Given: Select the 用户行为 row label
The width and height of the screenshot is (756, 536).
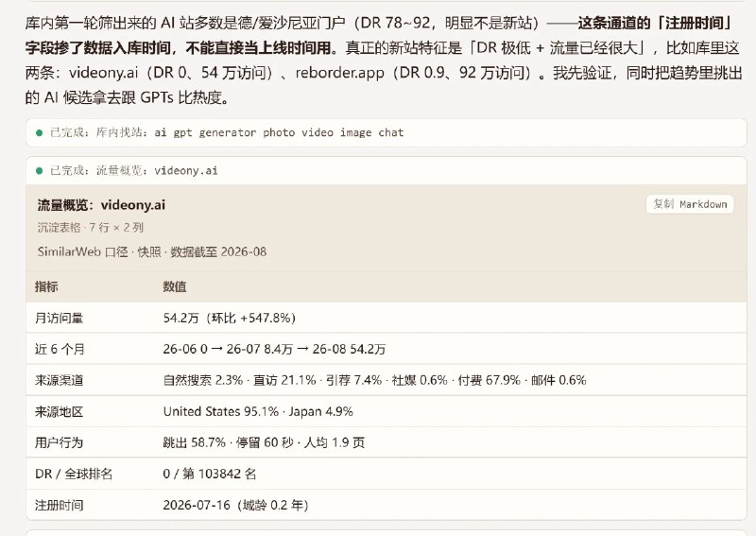Looking at the screenshot, I should pos(59,442).
